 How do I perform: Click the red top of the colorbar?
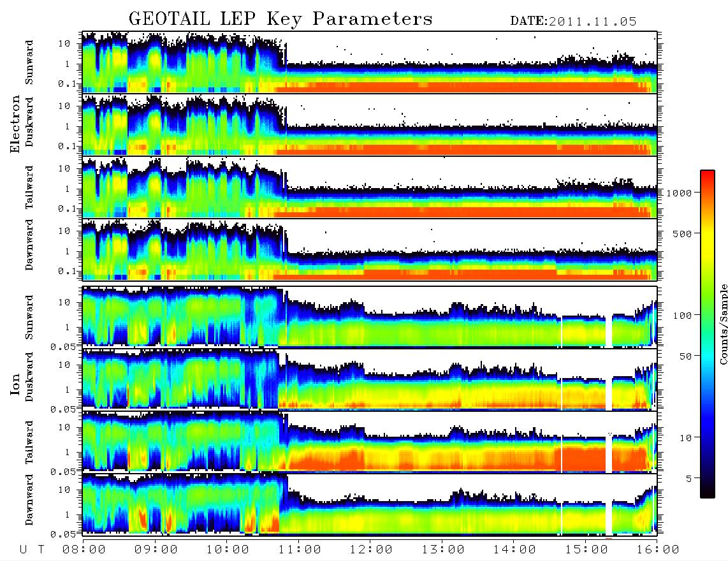[x=708, y=175]
